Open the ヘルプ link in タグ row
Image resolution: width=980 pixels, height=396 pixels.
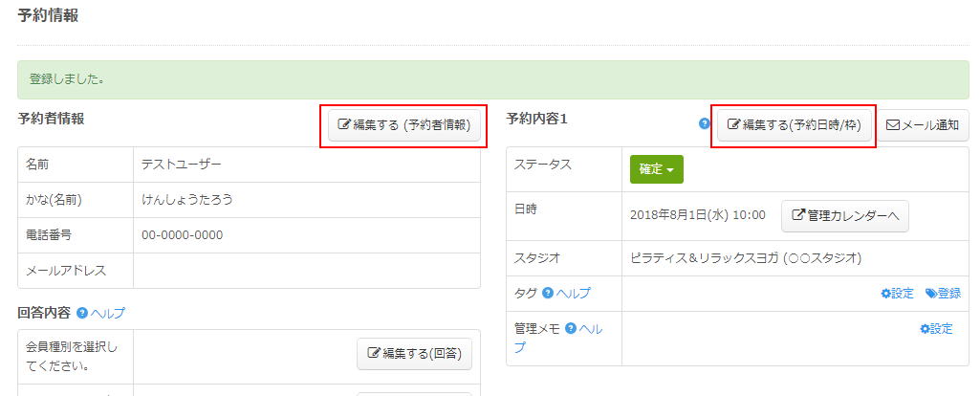(574, 294)
